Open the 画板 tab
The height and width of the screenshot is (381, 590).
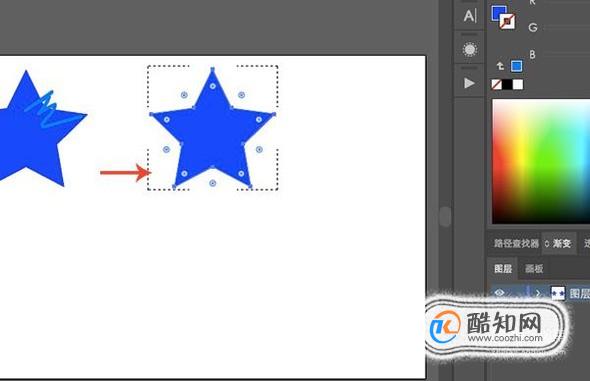[534, 269]
